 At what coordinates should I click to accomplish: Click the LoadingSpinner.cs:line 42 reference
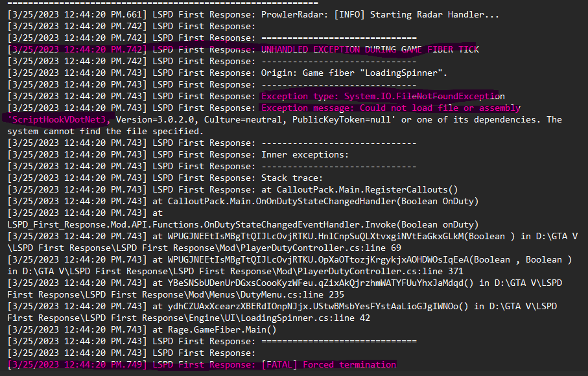click(321, 318)
